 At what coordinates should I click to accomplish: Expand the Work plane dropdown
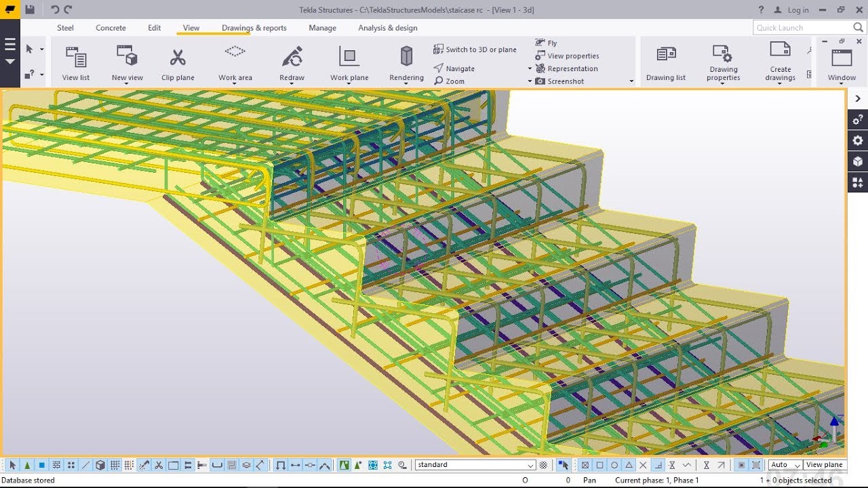(349, 83)
